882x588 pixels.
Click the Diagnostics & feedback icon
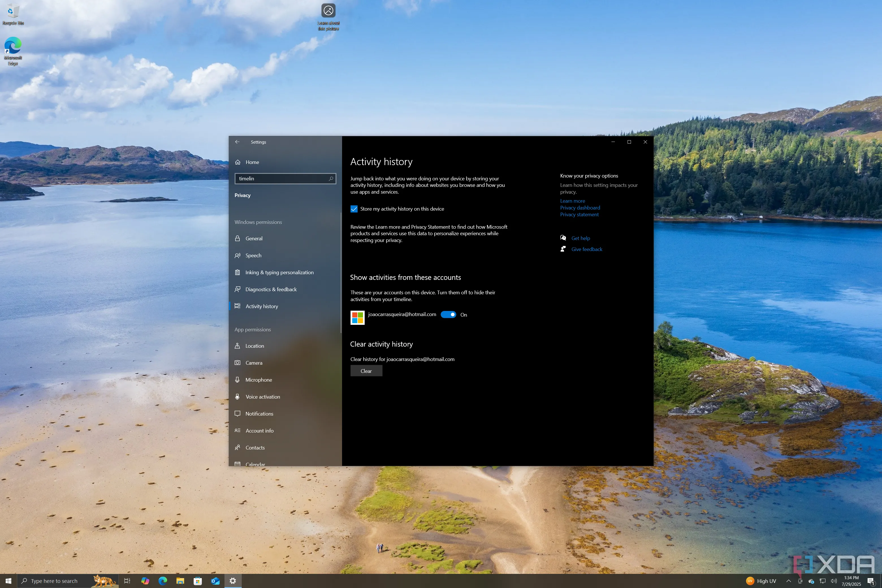click(x=237, y=289)
